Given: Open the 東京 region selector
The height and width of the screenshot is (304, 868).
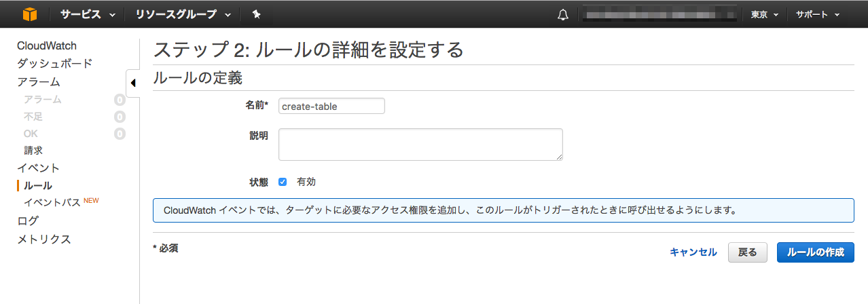Looking at the screenshot, I should (x=763, y=14).
